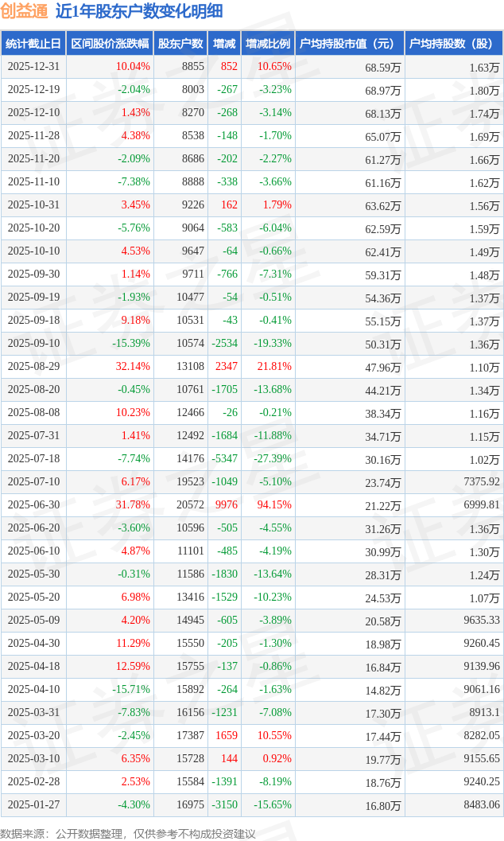The width and height of the screenshot is (504, 841).
Task: Click the 94.15% change ratio cell
Action: coord(274,505)
